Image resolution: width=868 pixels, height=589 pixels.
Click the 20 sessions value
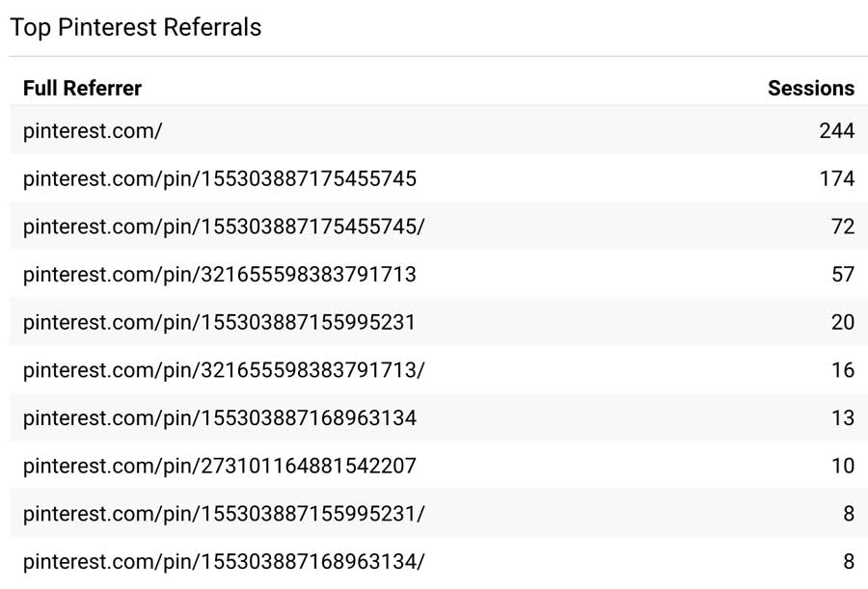click(843, 322)
